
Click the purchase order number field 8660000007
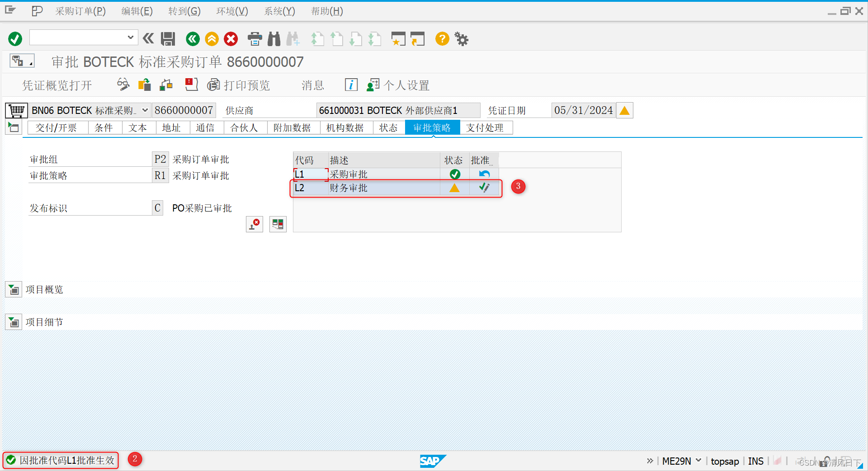(184, 110)
